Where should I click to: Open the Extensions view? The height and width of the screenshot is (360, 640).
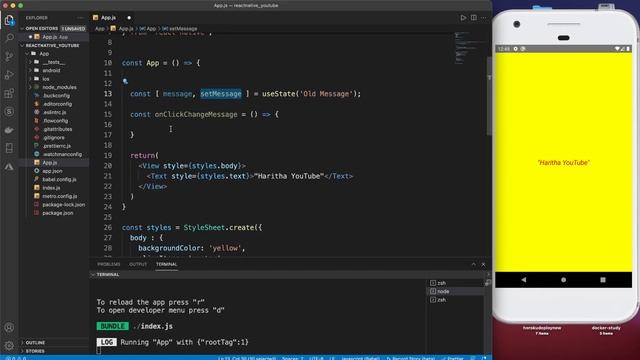(9, 93)
